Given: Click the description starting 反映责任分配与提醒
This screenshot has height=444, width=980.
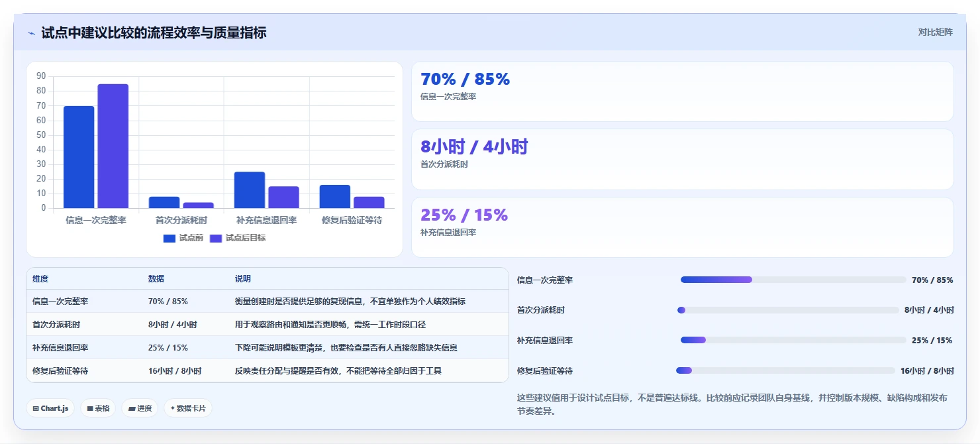Looking at the screenshot, I should tap(338, 371).
